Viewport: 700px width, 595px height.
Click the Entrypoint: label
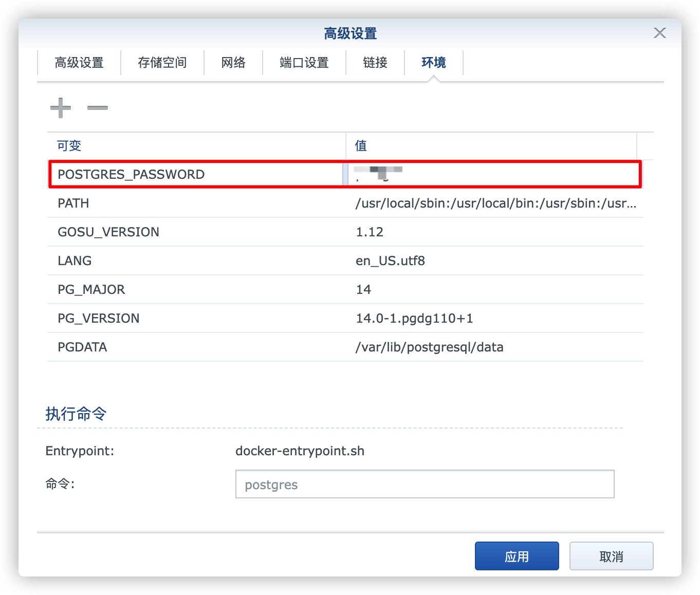80,451
